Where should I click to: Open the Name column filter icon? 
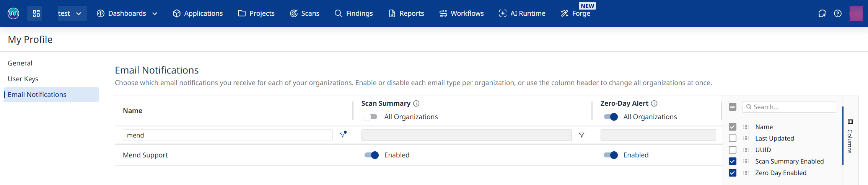click(343, 135)
